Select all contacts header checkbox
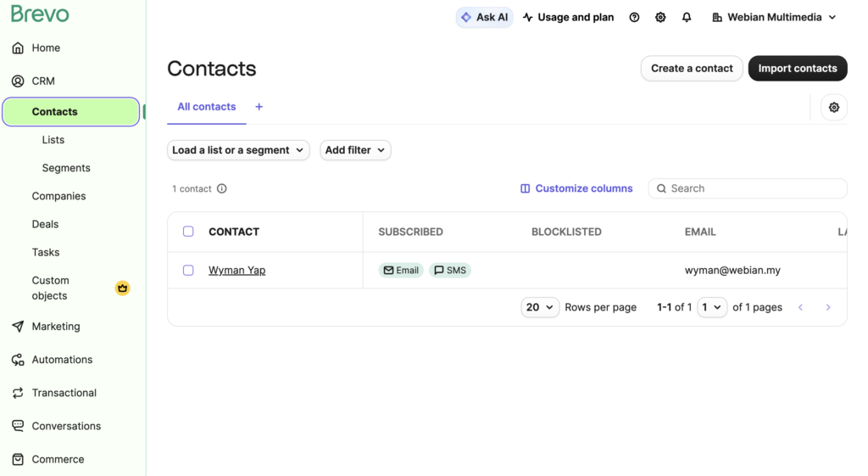868x476 pixels. click(188, 232)
